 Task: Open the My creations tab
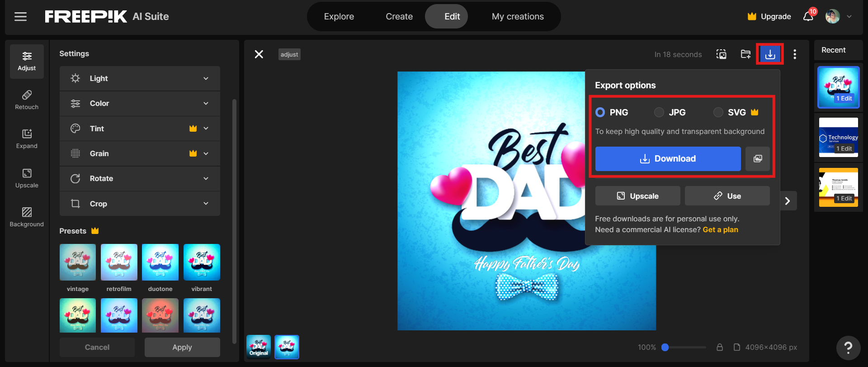point(518,17)
